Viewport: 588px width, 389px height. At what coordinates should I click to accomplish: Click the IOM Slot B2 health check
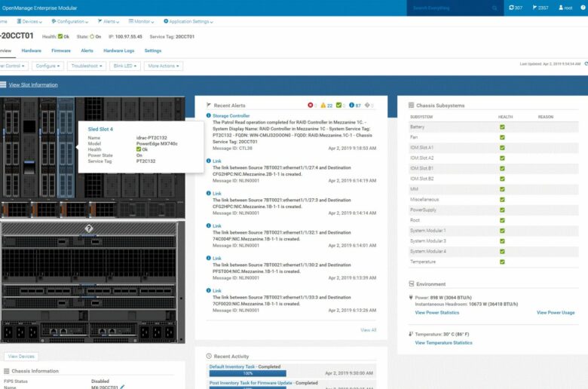[x=502, y=179]
